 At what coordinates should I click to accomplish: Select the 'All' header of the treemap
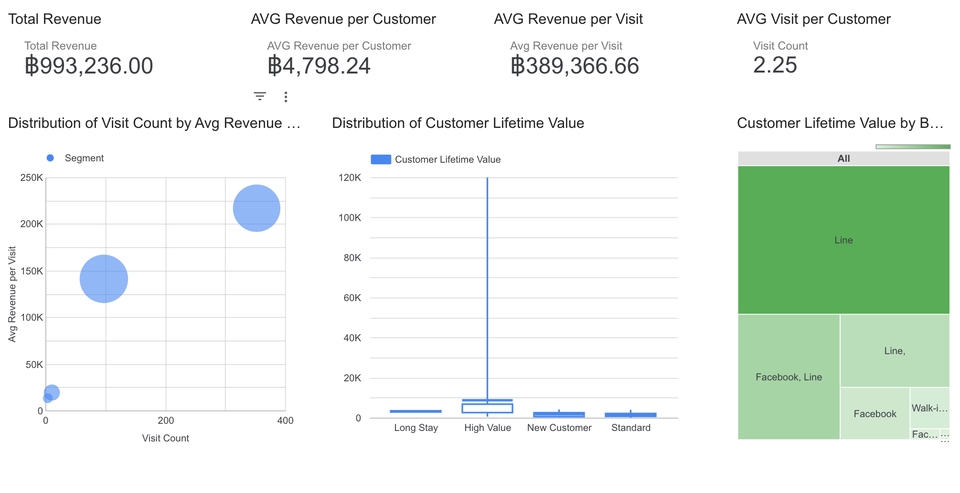(843, 158)
